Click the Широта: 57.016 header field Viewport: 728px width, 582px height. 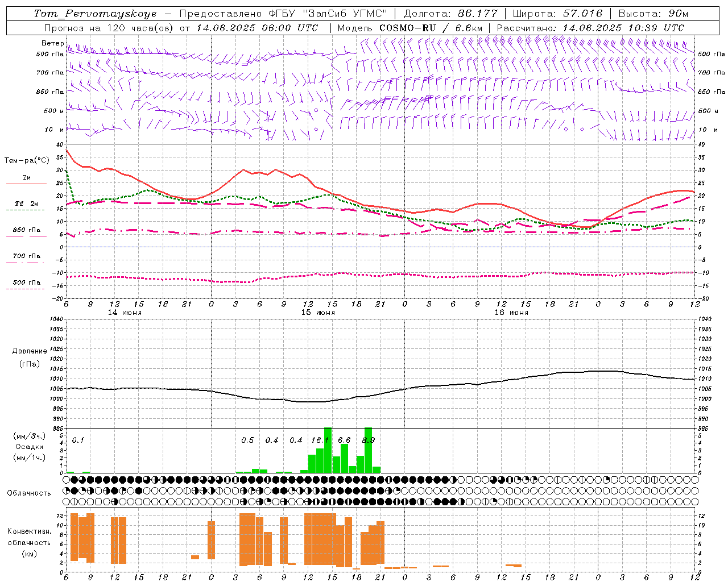click(557, 14)
